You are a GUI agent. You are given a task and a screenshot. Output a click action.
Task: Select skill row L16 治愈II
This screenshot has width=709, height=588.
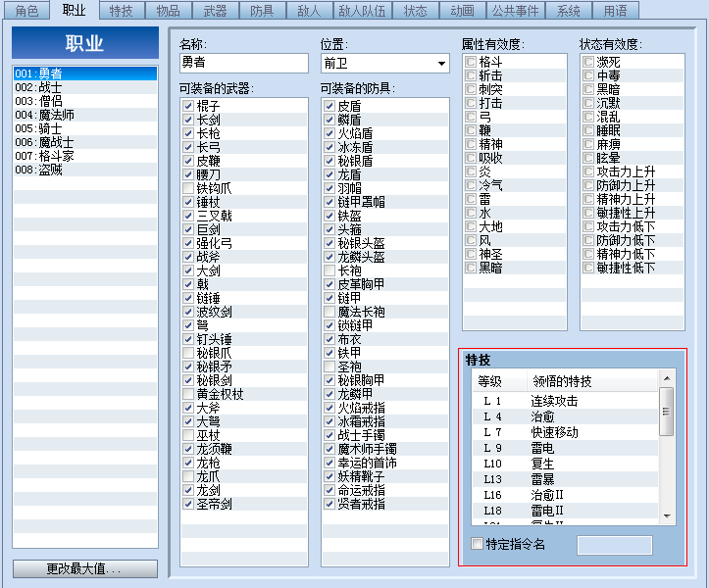565,495
